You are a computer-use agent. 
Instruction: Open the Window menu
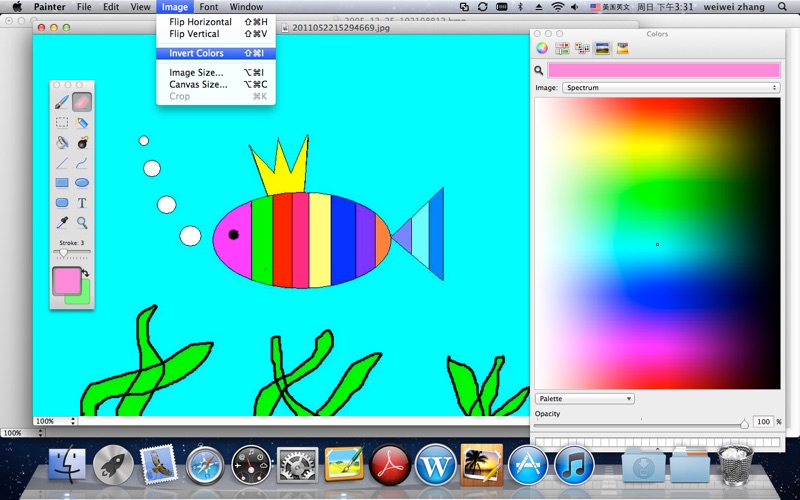point(246,7)
